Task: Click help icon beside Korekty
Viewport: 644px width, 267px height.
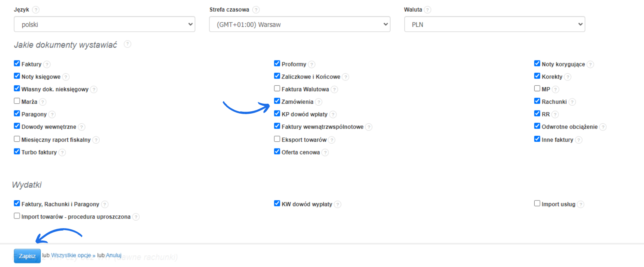Action: (568, 77)
